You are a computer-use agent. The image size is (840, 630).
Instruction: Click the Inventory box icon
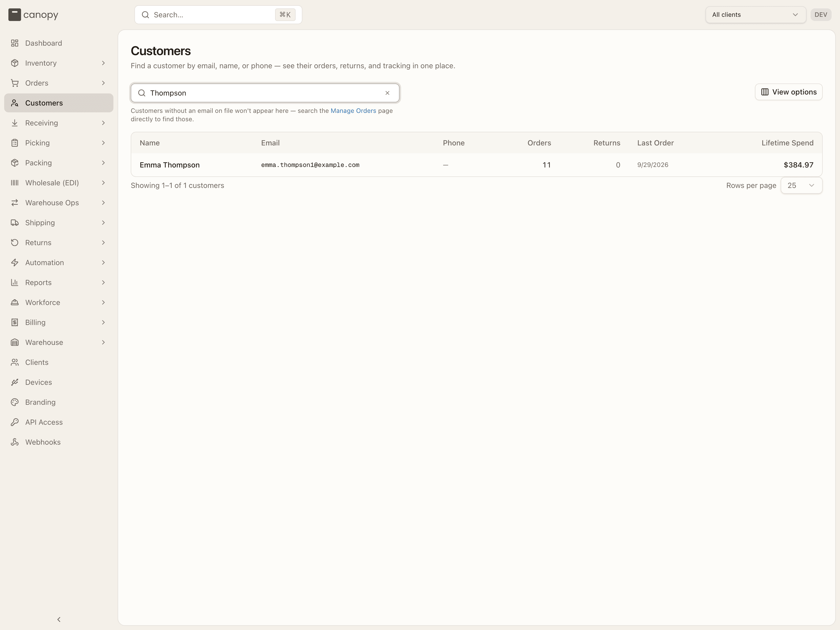pos(15,63)
